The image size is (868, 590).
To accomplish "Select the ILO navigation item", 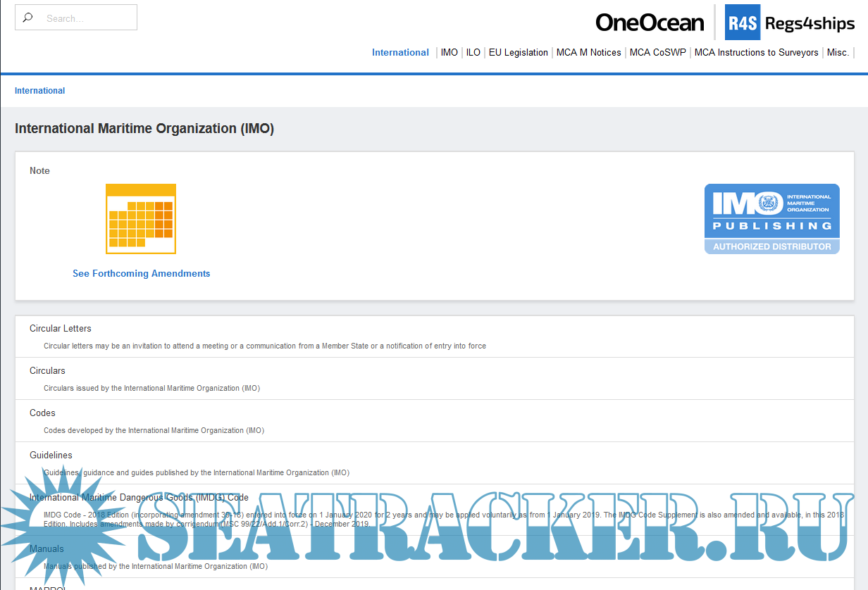I will pyautogui.click(x=473, y=52).
